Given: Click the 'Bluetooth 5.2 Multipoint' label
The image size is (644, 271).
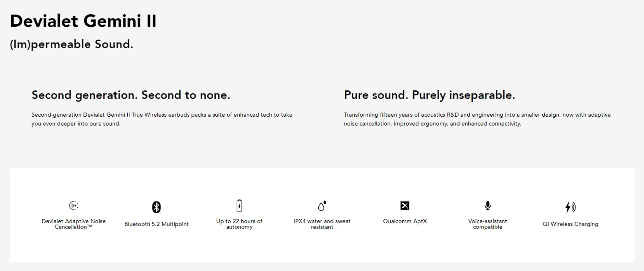Looking at the screenshot, I should pos(156,224).
